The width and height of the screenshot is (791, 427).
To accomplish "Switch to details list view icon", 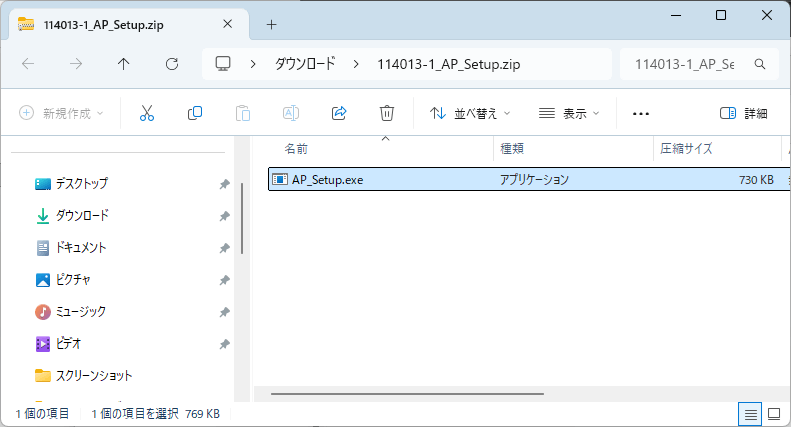I will tap(749, 413).
